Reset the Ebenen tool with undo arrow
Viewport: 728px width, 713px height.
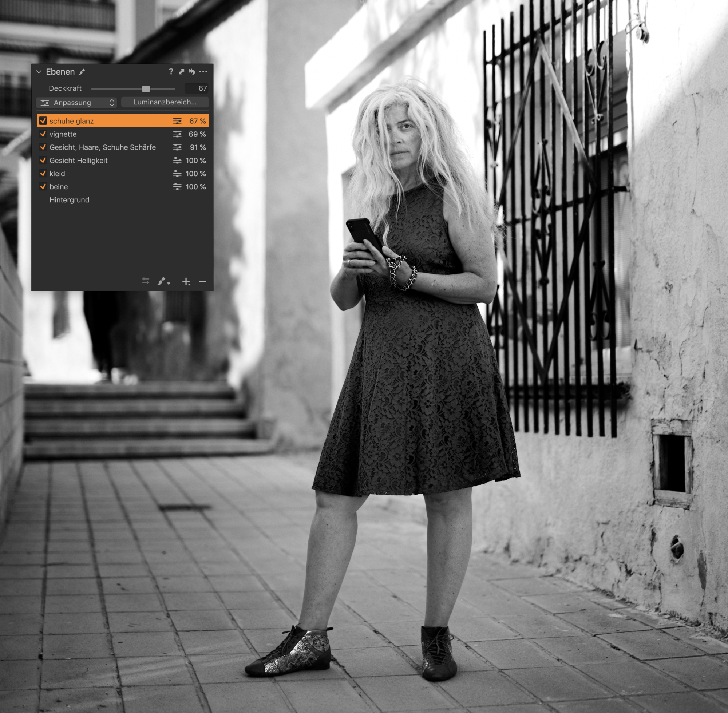click(192, 72)
